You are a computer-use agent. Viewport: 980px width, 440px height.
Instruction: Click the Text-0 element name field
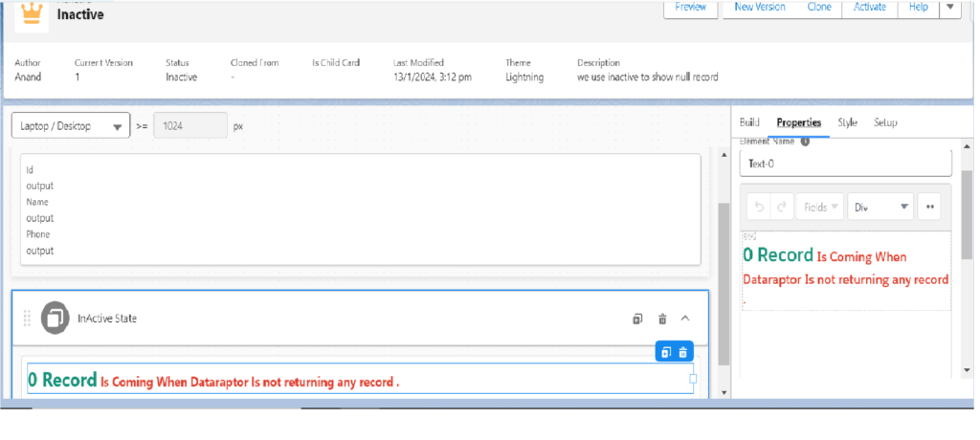point(846,164)
